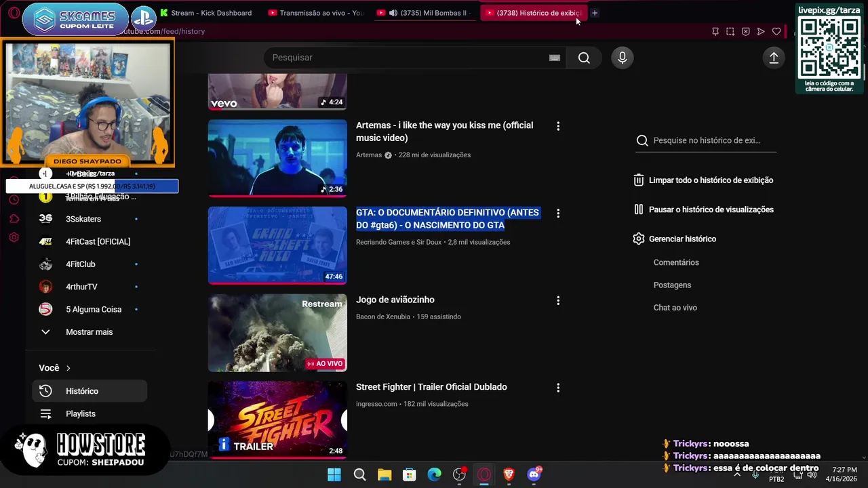The width and height of the screenshot is (868, 488).
Task: Click the Opera player arrow icon
Action: (x=761, y=31)
